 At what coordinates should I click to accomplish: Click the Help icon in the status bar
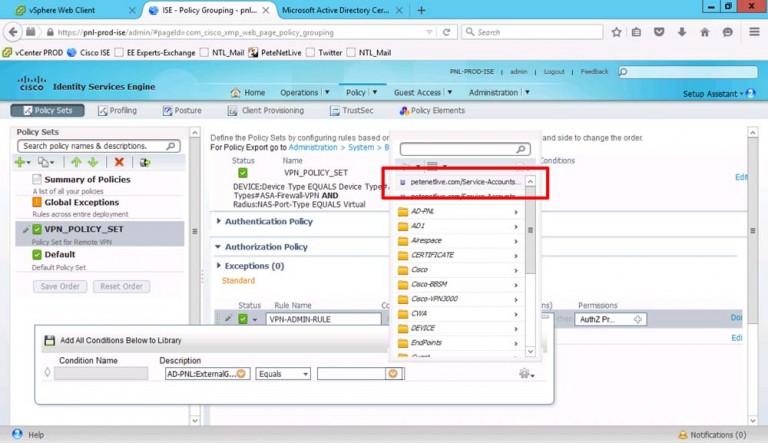(x=17, y=434)
